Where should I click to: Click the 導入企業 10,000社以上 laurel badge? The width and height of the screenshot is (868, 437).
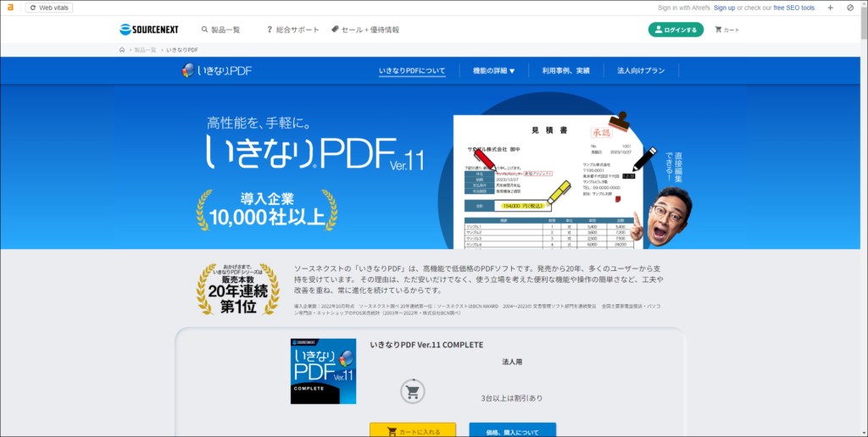click(267, 210)
